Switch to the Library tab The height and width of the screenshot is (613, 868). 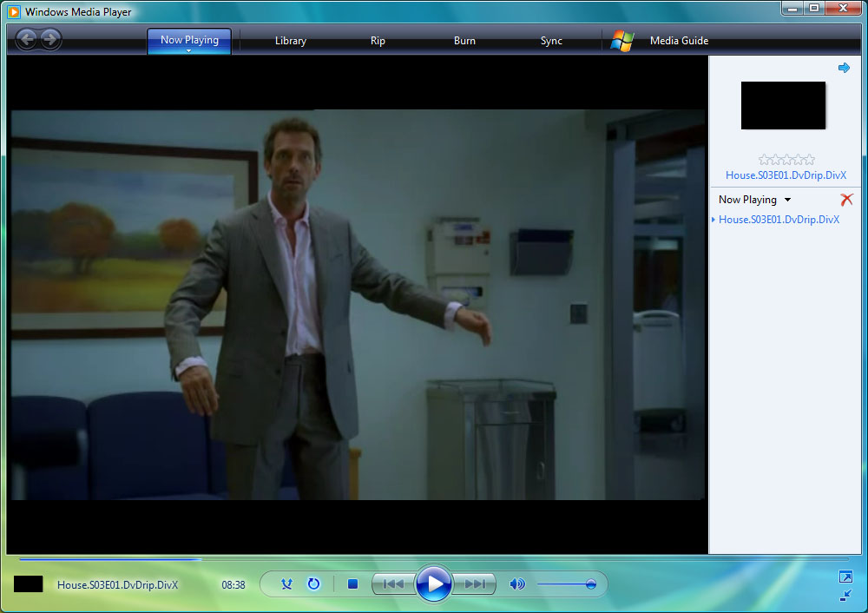click(291, 41)
